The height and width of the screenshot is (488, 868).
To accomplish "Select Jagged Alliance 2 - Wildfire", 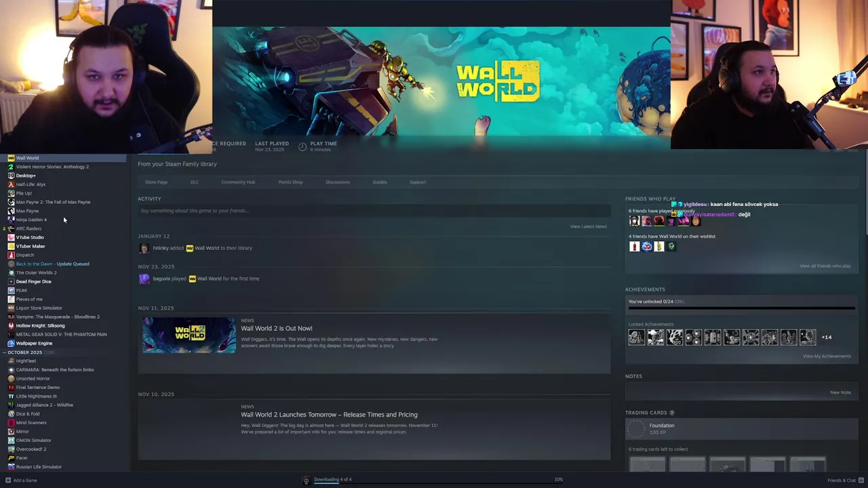I will point(44,405).
